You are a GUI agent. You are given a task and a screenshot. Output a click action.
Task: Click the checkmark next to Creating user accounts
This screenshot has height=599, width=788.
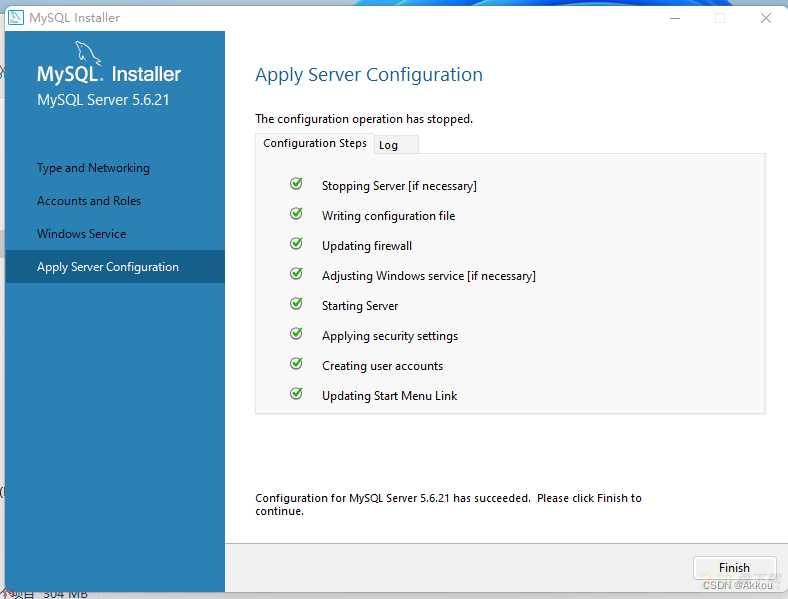pos(297,363)
